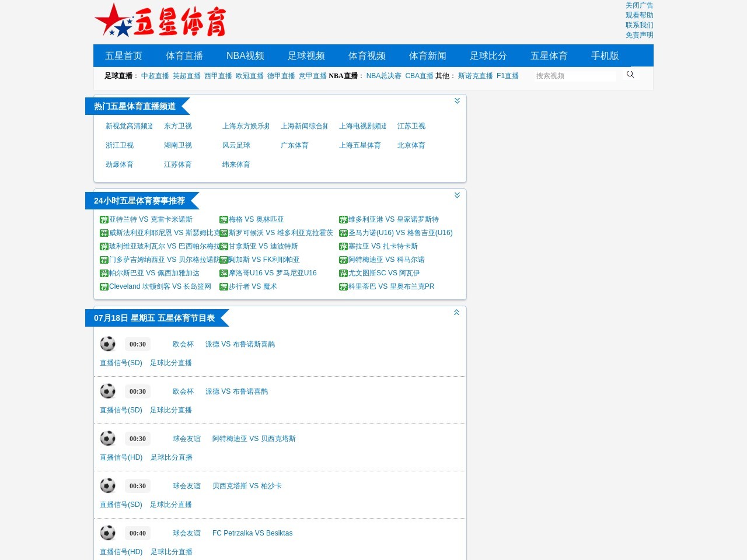Collapse the 五星体育节目表 section

click(x=456, y=312)
